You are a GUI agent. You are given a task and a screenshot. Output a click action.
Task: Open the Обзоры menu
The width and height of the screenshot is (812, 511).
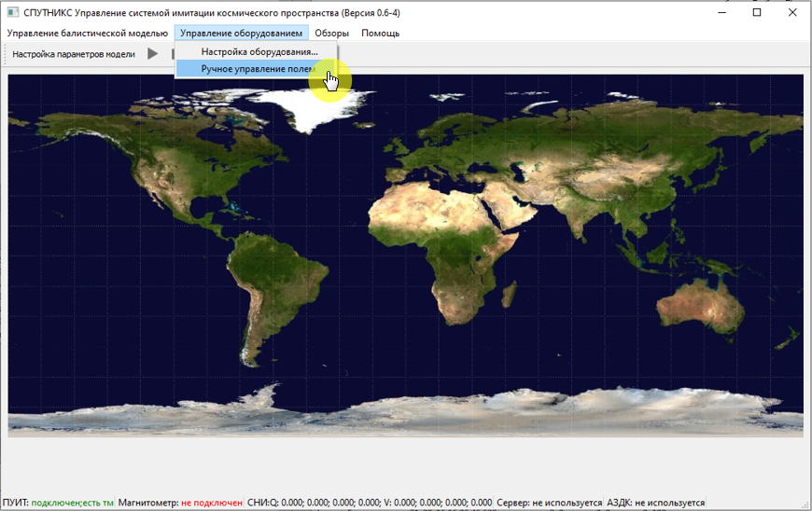tap(331, 33)
